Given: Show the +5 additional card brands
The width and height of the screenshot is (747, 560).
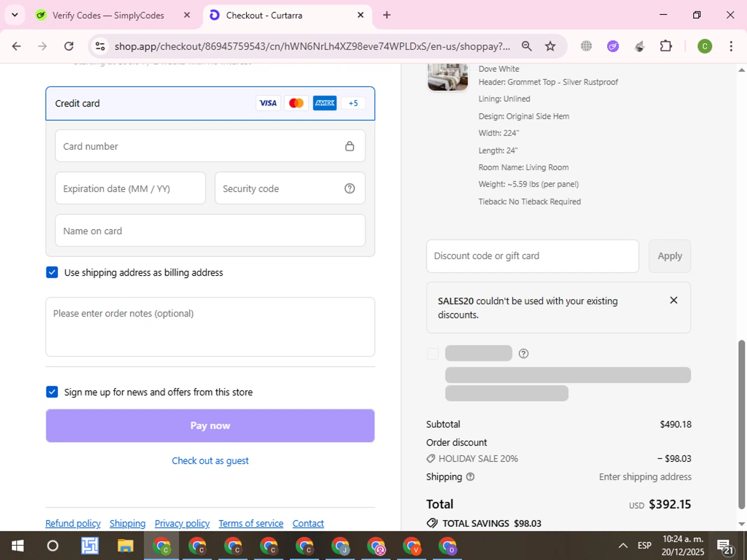Looking at the screenshot, I should click(353, 103).
